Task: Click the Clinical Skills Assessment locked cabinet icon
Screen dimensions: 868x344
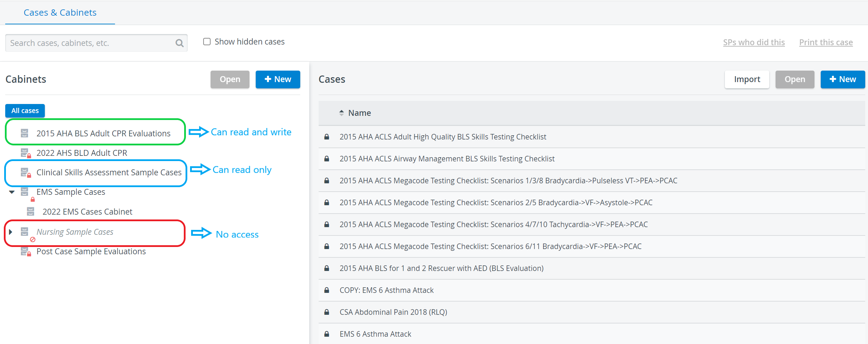Action: [x=26, y=173]
